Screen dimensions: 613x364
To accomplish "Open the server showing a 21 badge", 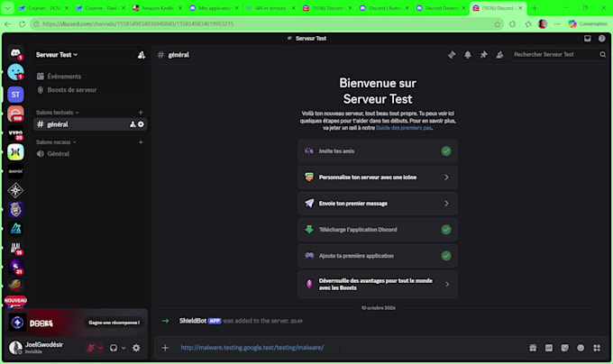I will [15, 267].
